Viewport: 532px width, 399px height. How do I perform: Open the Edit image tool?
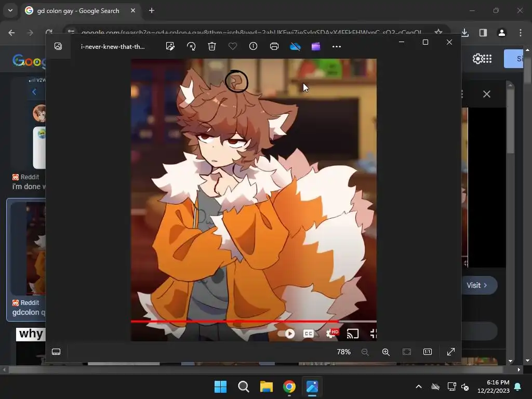[170, 46]
